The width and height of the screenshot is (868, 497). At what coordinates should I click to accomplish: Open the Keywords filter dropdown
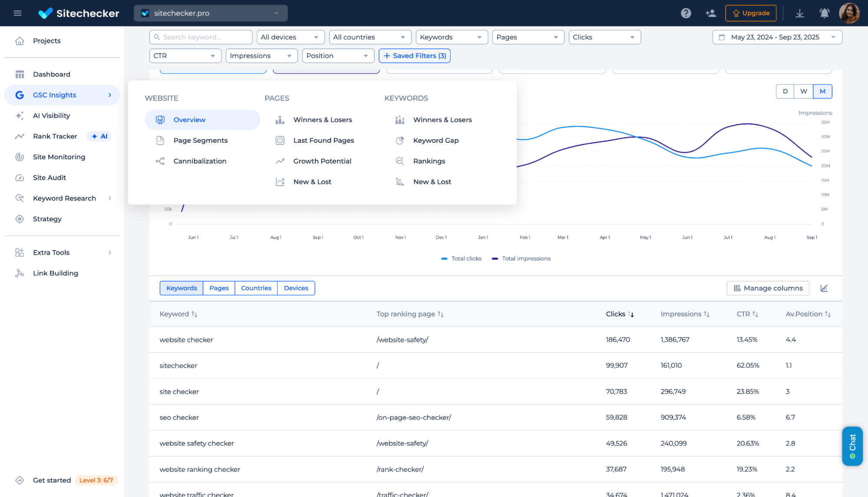452,37
